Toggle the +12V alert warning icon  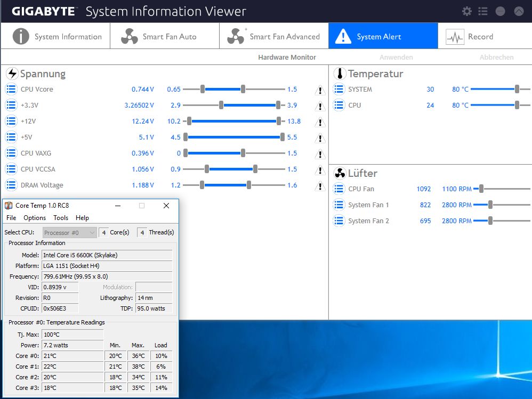[320, 122]
